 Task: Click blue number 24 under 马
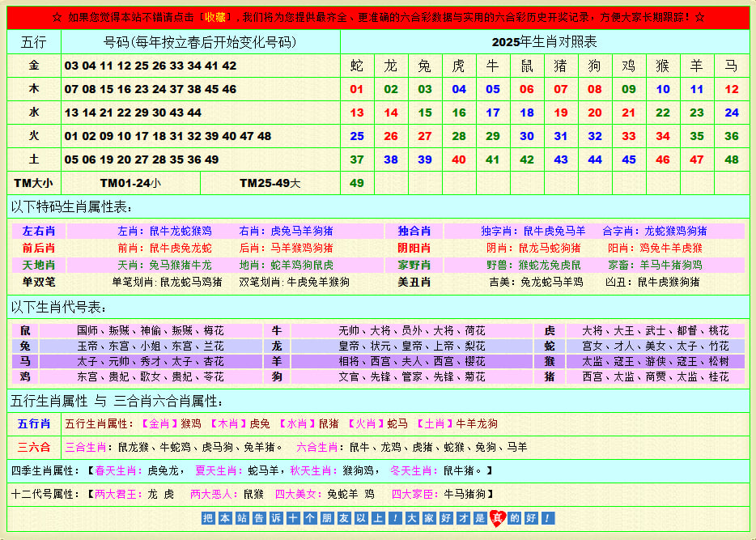(732, 113)
